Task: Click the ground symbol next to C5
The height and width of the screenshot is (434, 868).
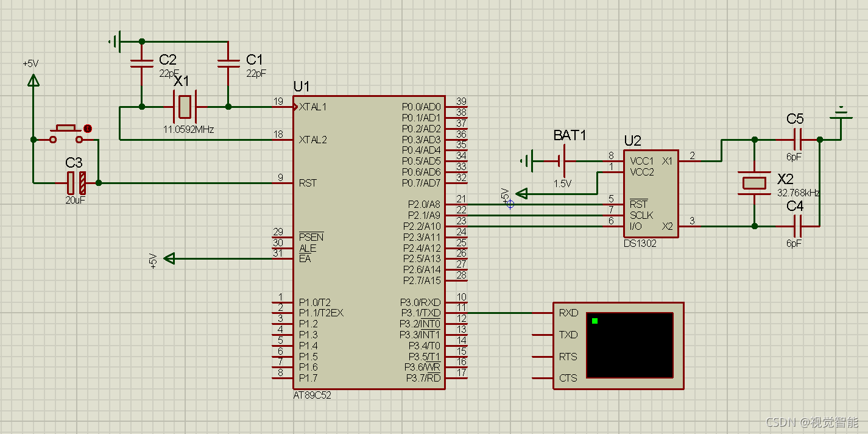Action: click(x=841, y=113)
